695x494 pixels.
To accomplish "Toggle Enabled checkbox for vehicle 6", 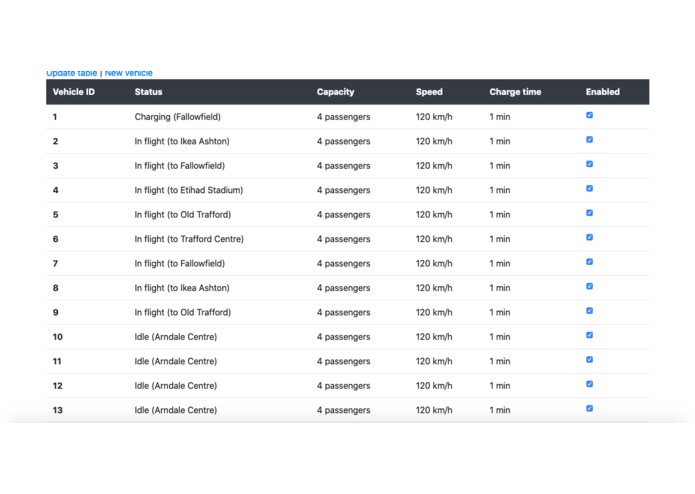I will pyautogui.click(x=590, y=237).
